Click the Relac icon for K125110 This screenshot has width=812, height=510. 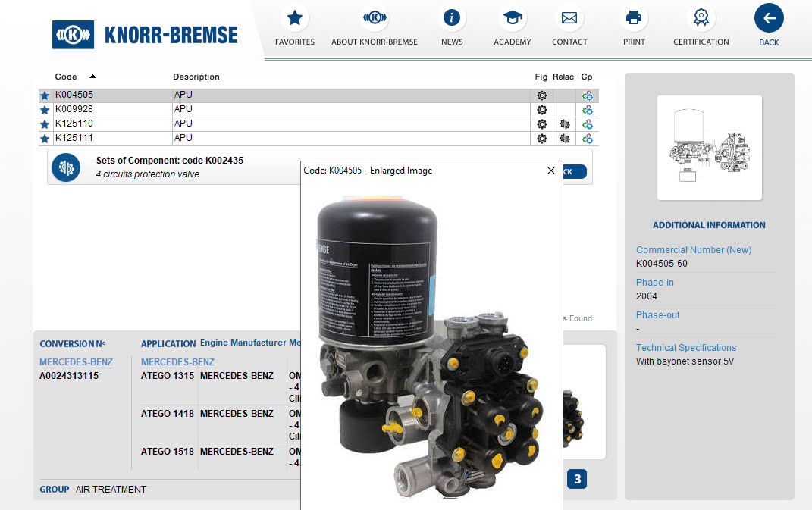563,124
